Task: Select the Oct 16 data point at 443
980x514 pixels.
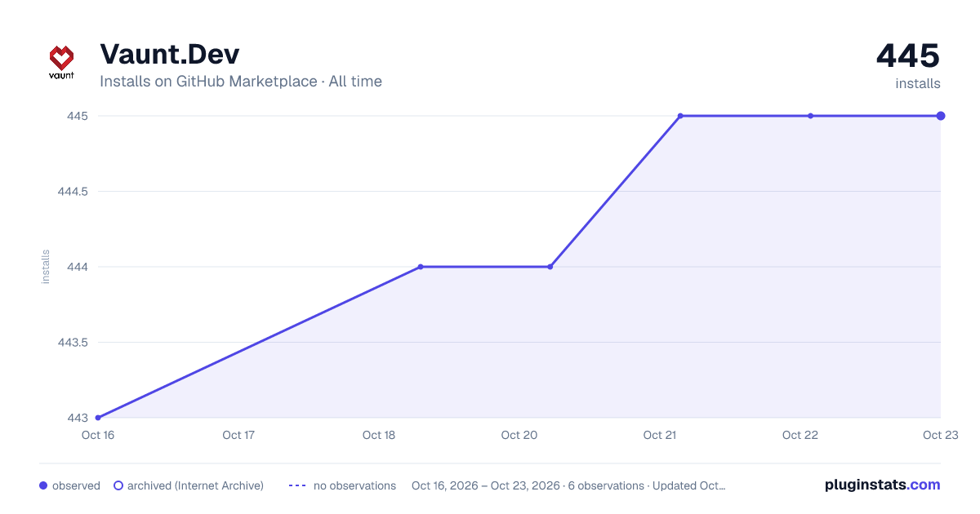Action: click(98, 418)
